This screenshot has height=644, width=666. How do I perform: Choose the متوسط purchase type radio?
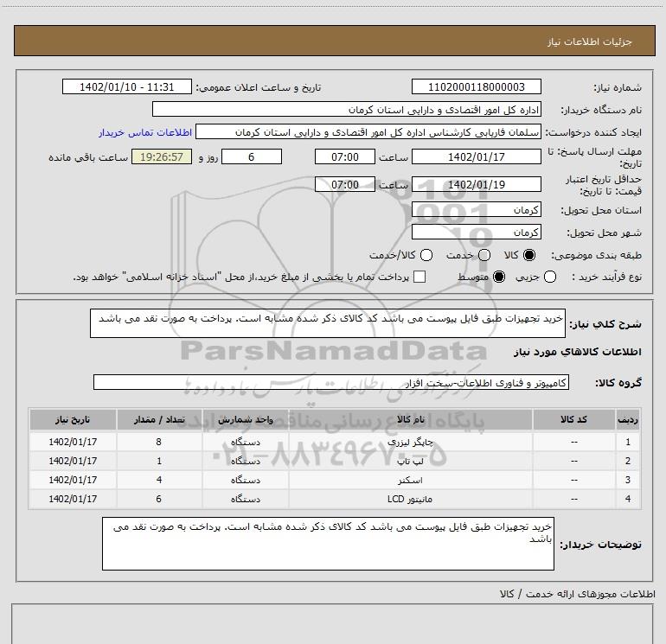(x=499, y=277)
